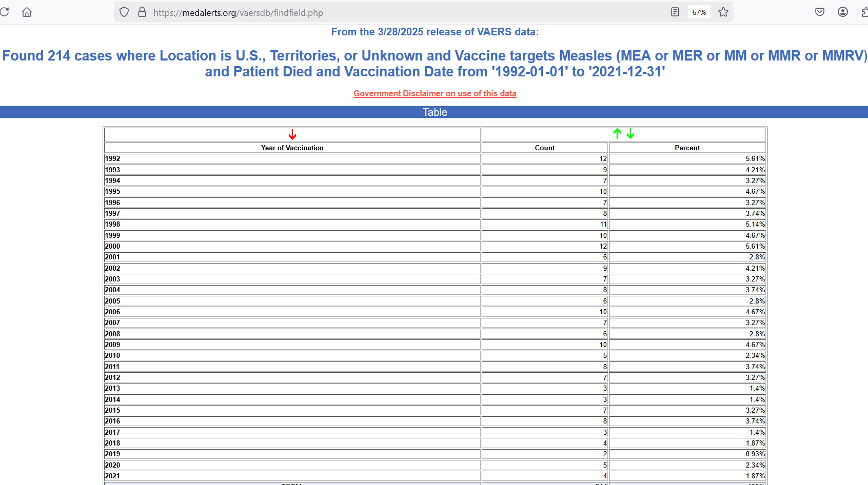Click count 2 in the 2019 row

(605, 454)
